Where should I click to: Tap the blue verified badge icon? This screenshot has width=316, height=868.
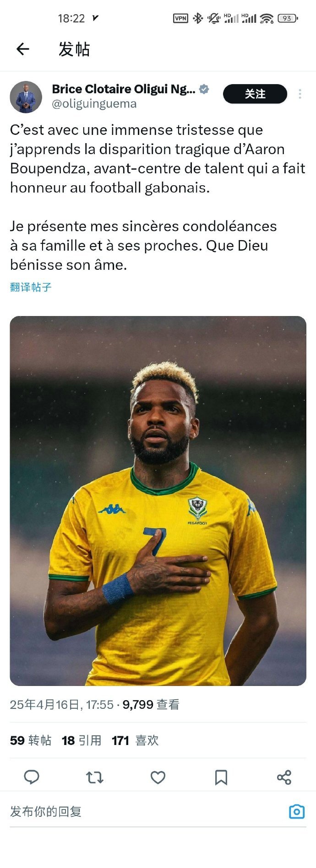pyautogui.click(x=204, y=89)
